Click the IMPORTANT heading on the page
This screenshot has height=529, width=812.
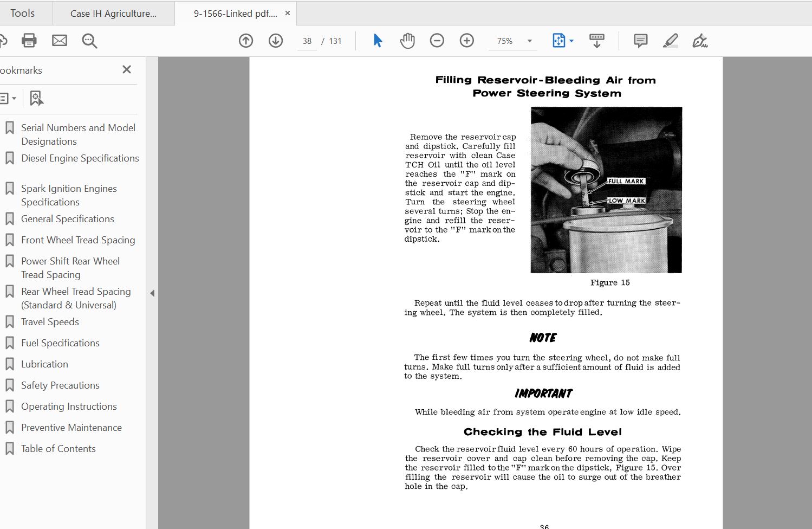point(543,393)
